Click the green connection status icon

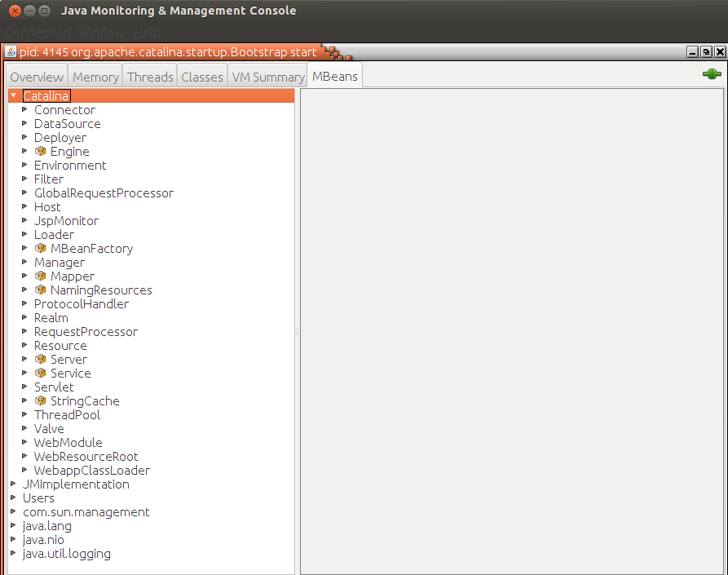click(x=712, y=74)
